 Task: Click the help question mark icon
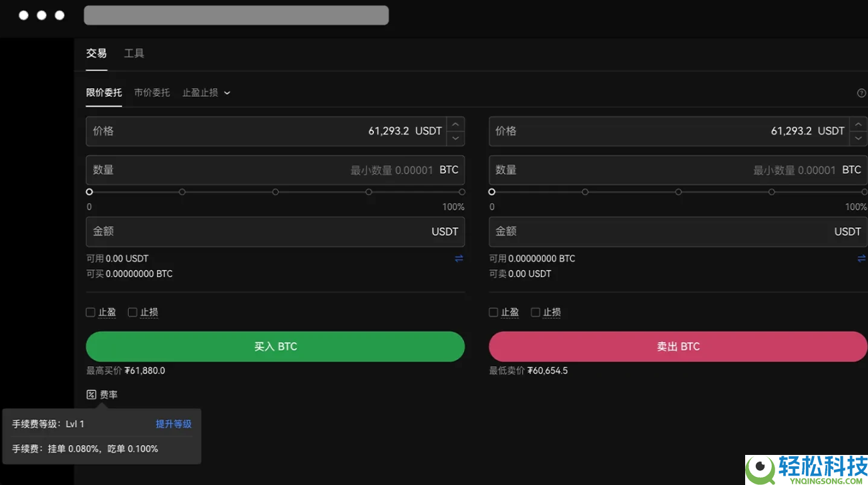(x=861, y=93)
